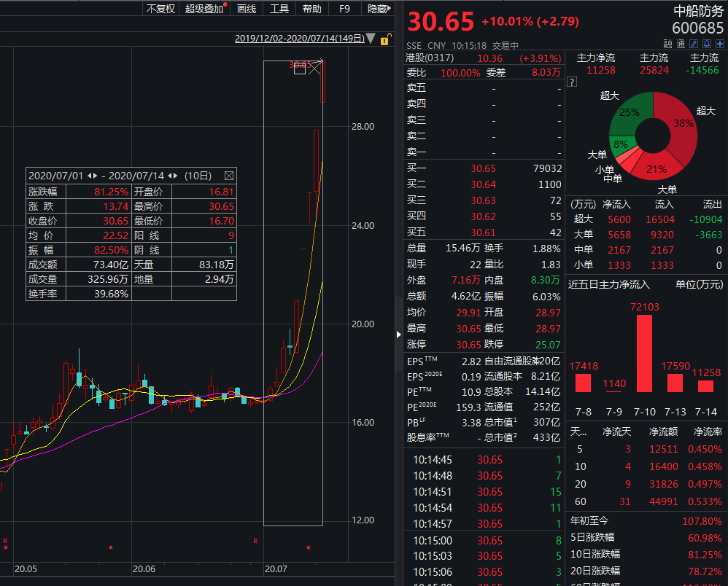Click the 融 margin trading indicator
This screenshot has width=728, height=586.
(x=667, y=44)
